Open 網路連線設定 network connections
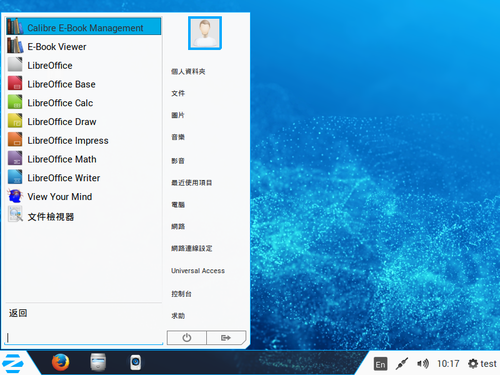The height and width of the screenshot is (375, 500). point(192,248)
